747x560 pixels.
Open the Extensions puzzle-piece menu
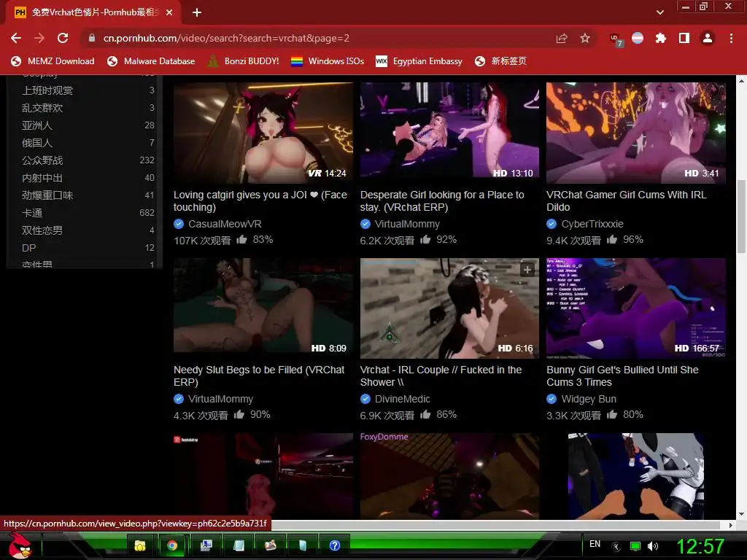(661, 38)
